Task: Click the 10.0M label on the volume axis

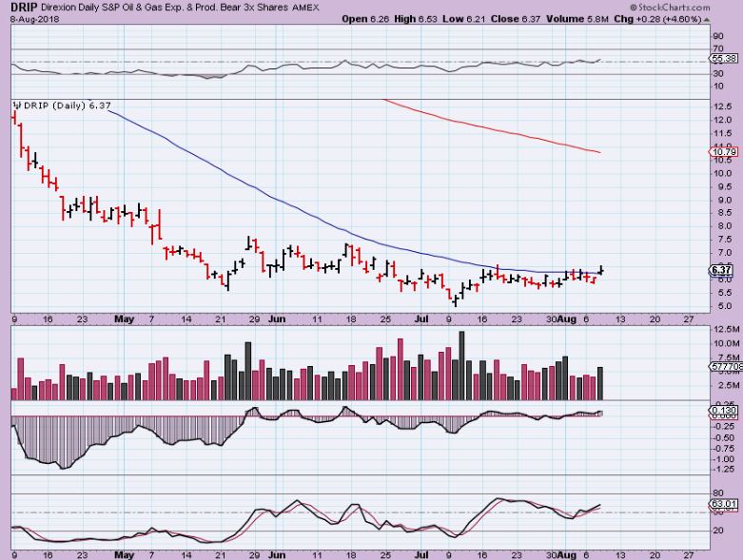Action: pos(727,343)
